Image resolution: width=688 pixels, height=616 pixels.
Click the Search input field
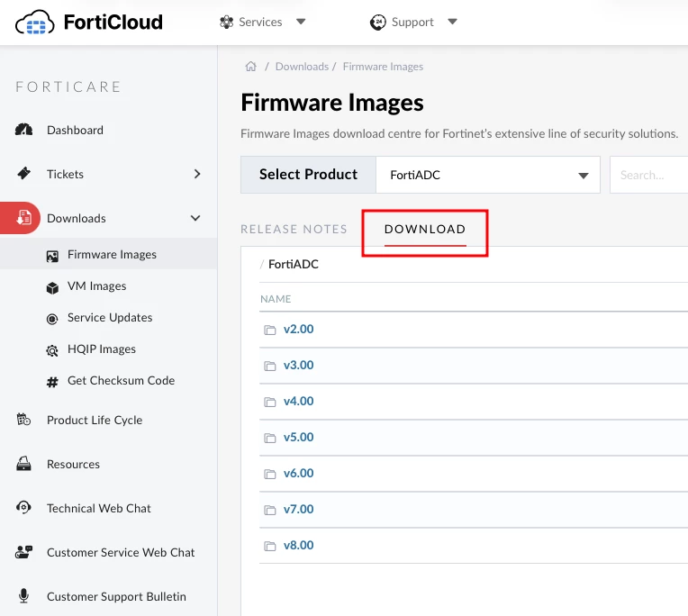pos(648,175)
